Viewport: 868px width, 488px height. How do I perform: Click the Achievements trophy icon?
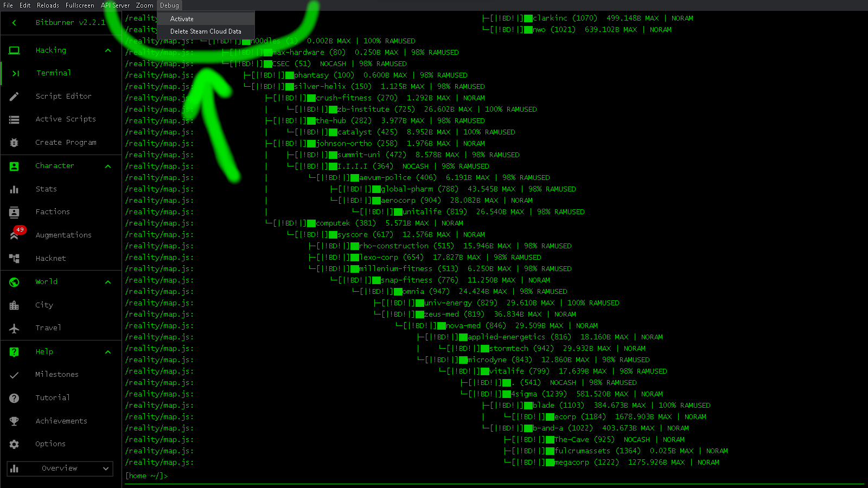[x=14, y=421]
